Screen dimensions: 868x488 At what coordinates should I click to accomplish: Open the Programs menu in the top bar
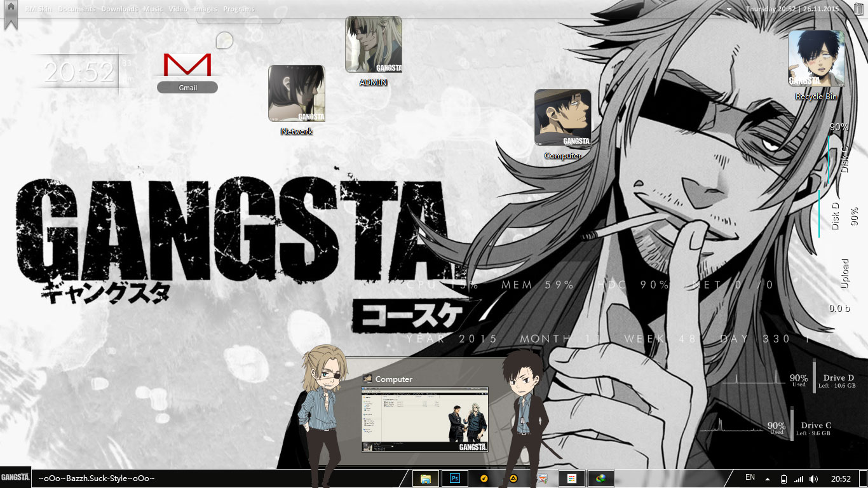tap(239, 8)
